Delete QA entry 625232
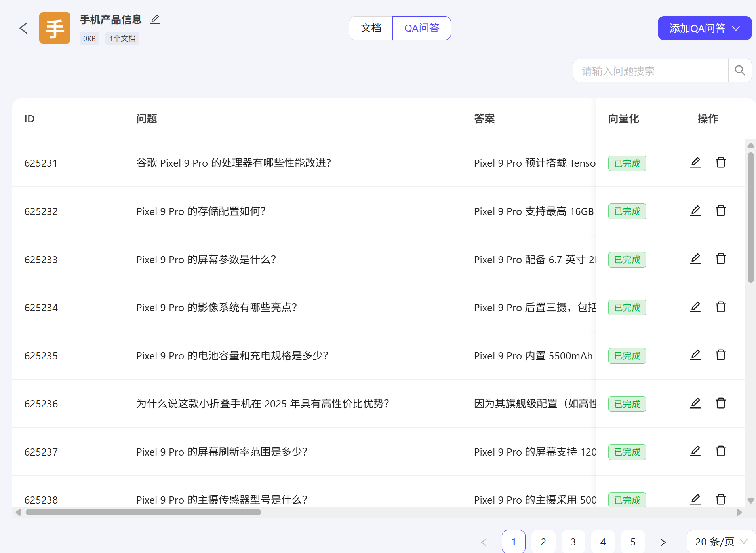 pyautogui.click(x=721, y=211)
